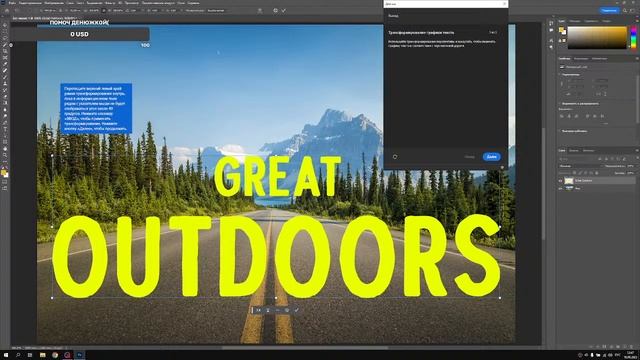Switch to the Образцы tab

574,21
